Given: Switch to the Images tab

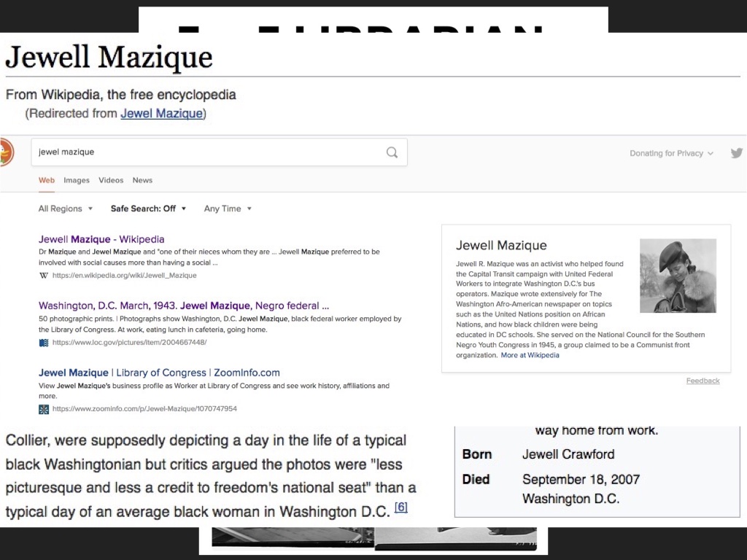Looking at the screenshot, I should click(77, 181).
